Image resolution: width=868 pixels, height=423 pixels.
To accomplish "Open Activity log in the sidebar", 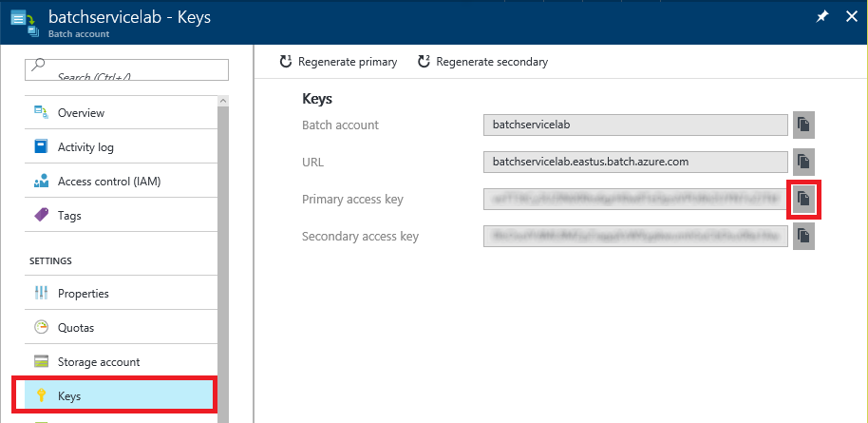I will click(122, 147).
